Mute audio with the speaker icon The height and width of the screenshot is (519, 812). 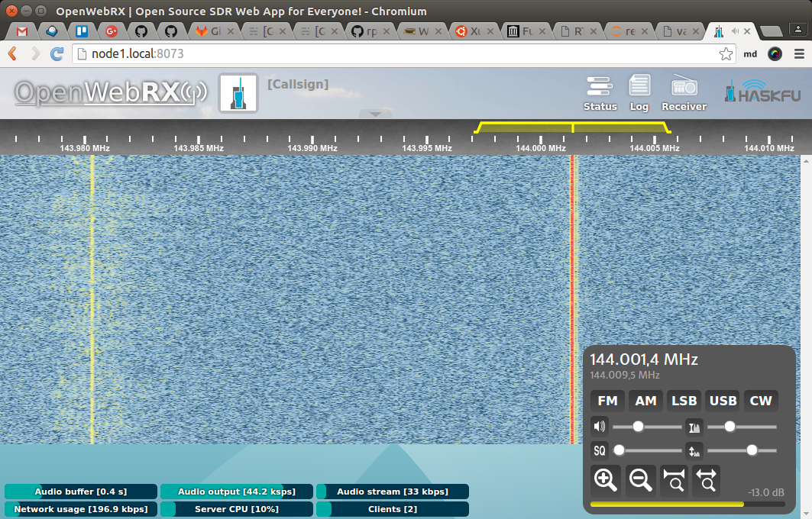(600, 426)
